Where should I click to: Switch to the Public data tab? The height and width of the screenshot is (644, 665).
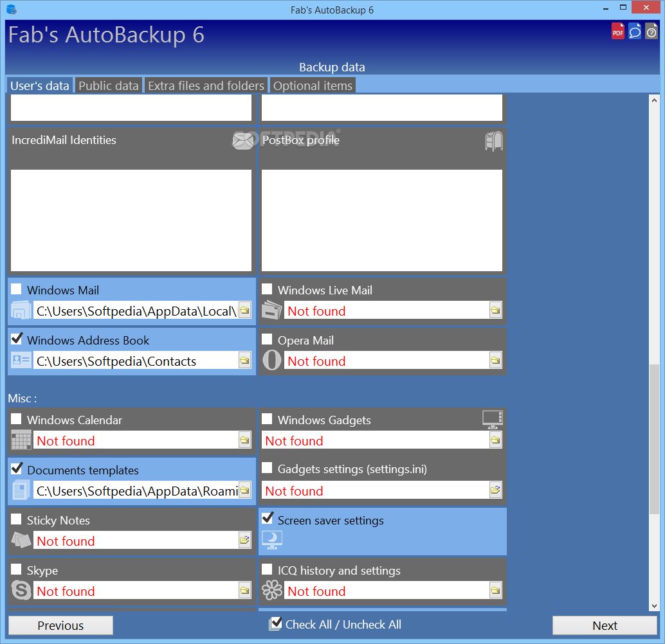[x=109, y=85]
